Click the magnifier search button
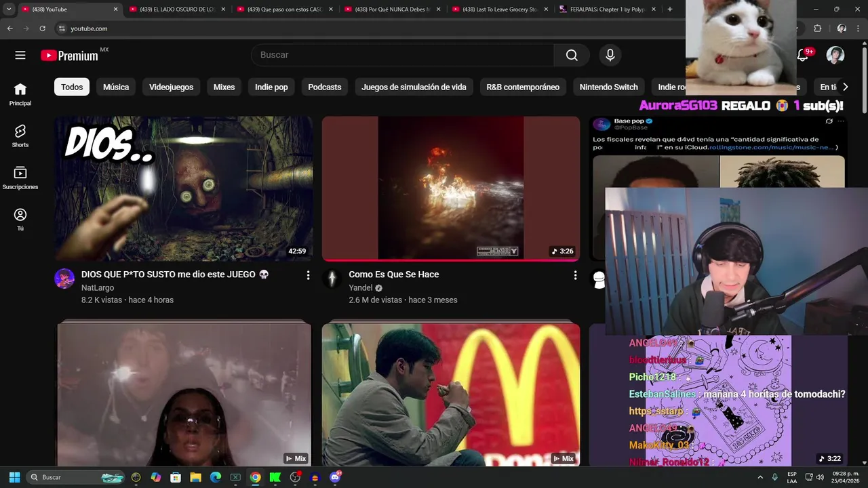 pyautogui.click(x=572, y=55)
